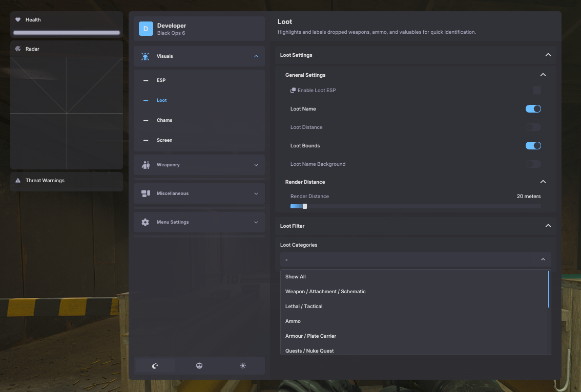581x392 pixels.
Task: Collapse the Render Distance chevron
Action: pos(543,182)
